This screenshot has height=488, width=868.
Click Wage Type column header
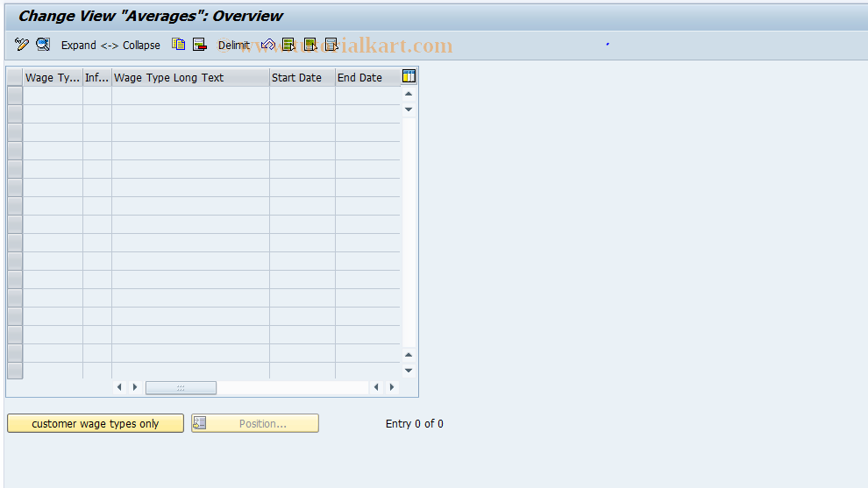(53, 77)
